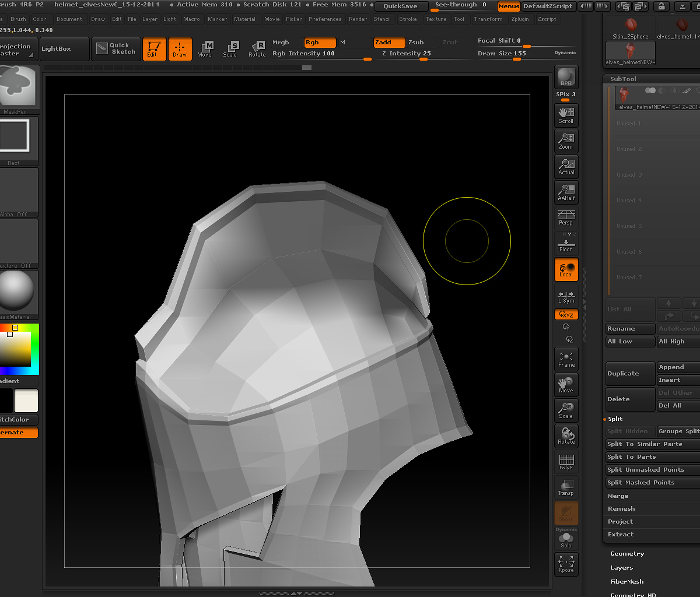
Task: Activate the Draw mode button beside Edit
Action: (180, 49)
